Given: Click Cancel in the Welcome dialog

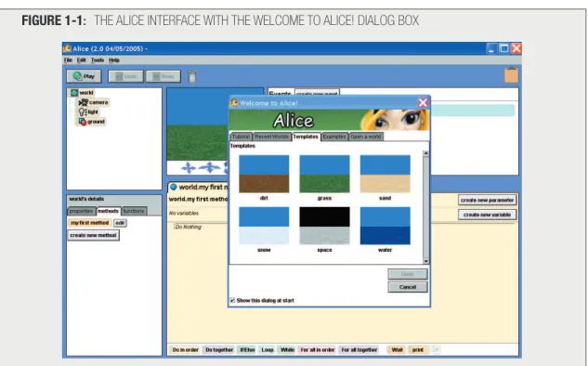Looking at the screenshot, I should 408,287.
